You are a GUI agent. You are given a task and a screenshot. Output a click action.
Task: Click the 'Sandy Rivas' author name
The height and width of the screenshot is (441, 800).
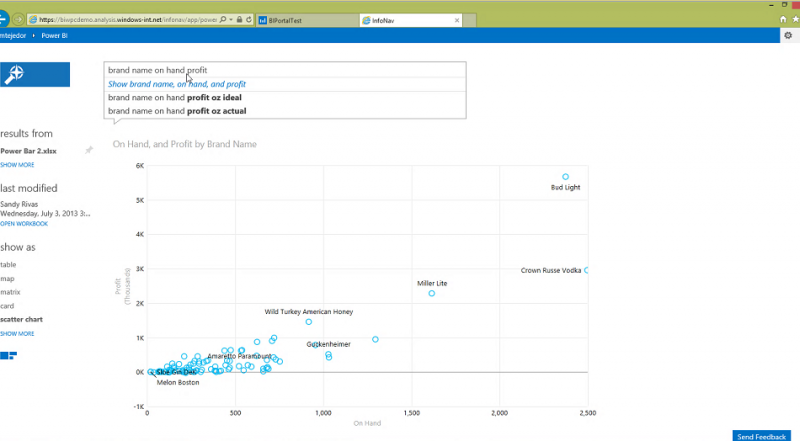click(19, 204)
